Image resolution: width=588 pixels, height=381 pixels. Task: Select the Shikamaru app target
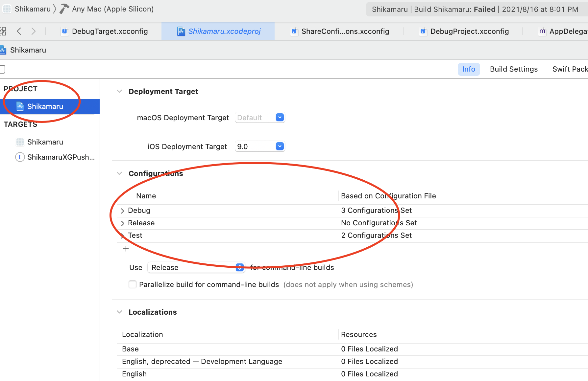point(45,142)
